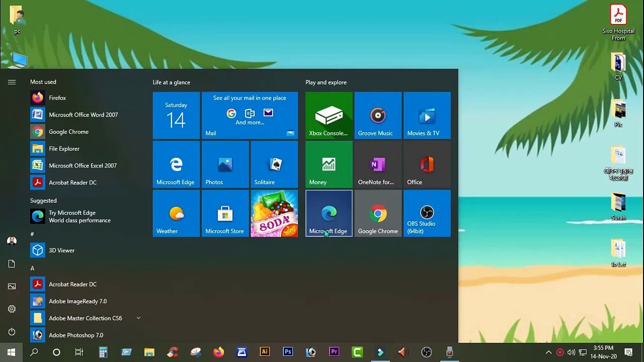Click the A letter header in app list

click(32, 268)
